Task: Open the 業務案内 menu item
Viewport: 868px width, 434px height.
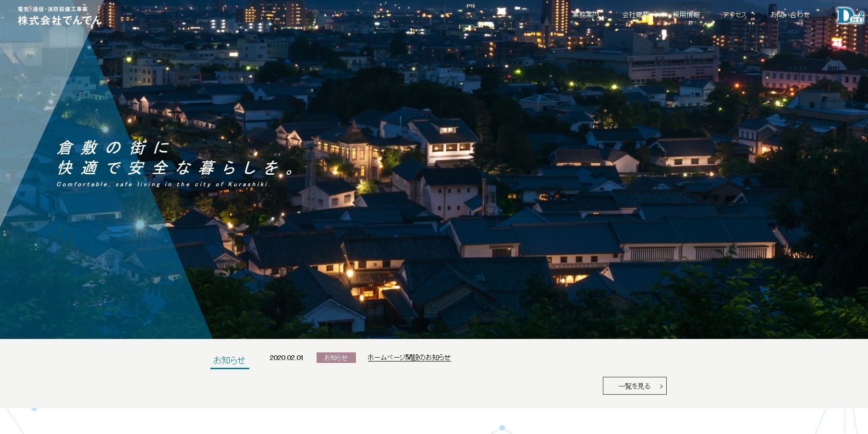Action: click(585, 15)
